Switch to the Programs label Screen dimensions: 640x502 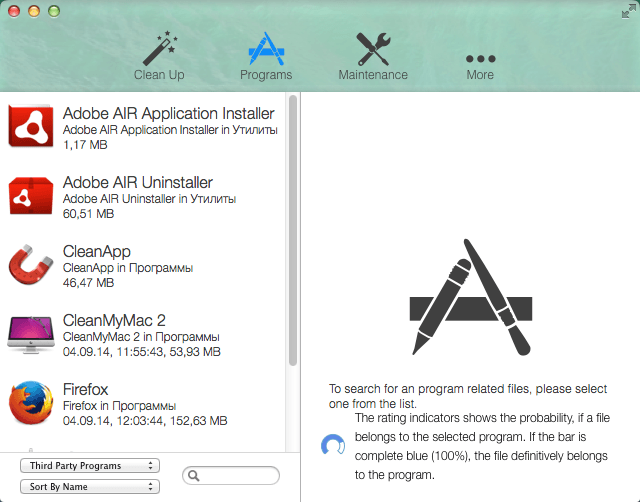(x=266, y=75)
